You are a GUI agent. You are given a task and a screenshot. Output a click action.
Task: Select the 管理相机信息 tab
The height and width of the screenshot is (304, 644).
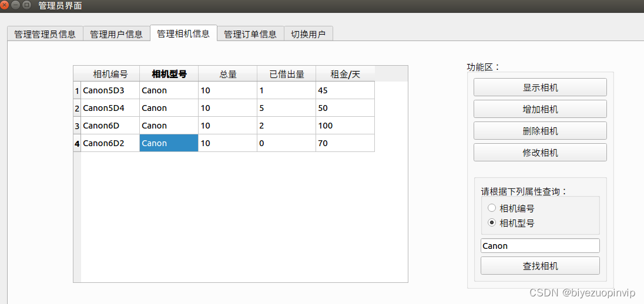pos(183,33)
